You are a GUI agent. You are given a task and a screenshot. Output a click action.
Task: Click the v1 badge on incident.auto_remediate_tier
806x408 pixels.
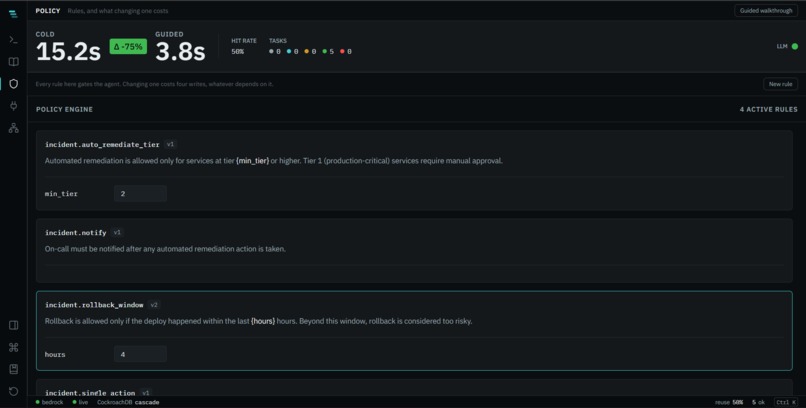170,144
